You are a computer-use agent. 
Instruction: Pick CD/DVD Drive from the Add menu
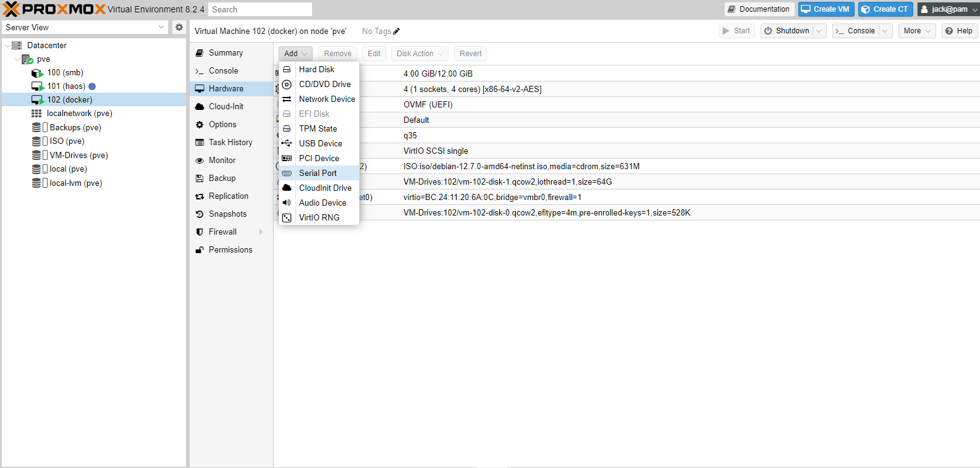(x=324, y=84)
